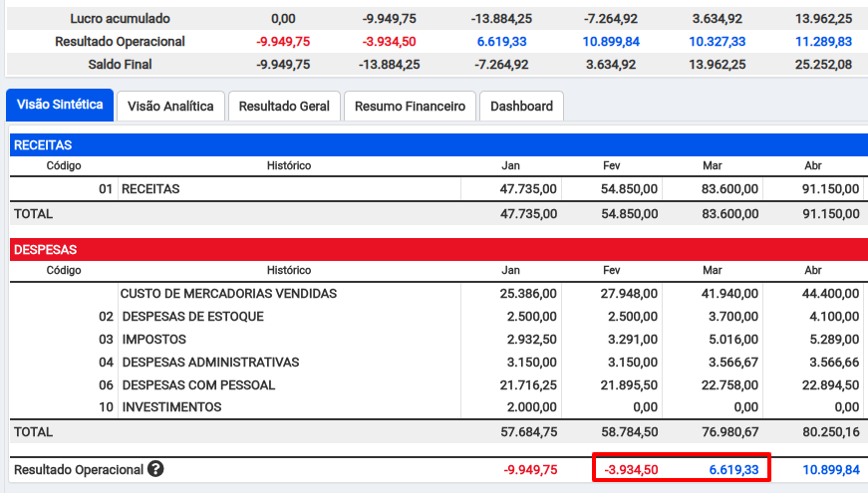The height and width of the screenshot is (493, 868).
Task: Click the Abr value 44.400,00 cell
Action: pyautogui.click(x=831, y=294)
